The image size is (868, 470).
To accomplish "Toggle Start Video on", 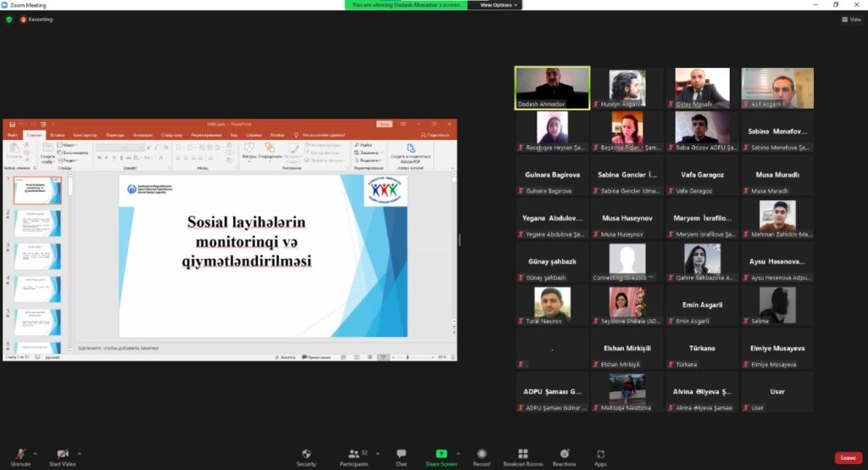I will [63, 456].
